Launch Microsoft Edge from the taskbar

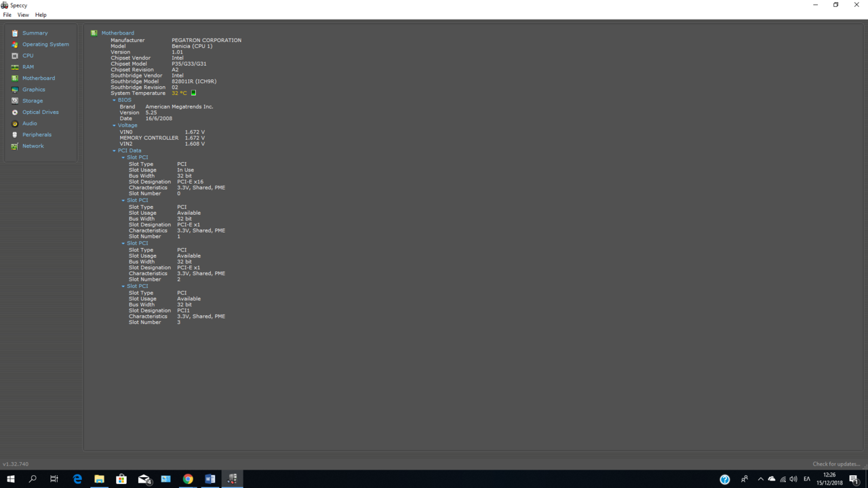point(77,479)
